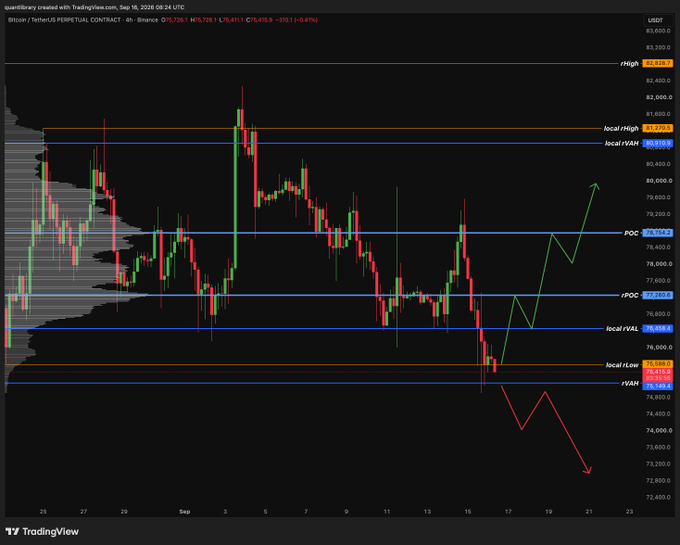Click the 79,200.0 price axis label

coord(658,214)
